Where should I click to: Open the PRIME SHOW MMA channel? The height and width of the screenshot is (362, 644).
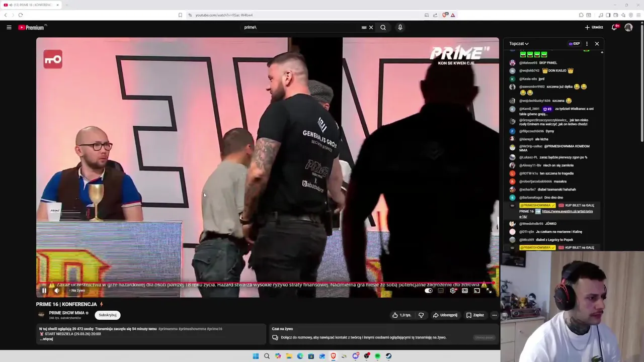pyautogui.click(x=66, y=313)
